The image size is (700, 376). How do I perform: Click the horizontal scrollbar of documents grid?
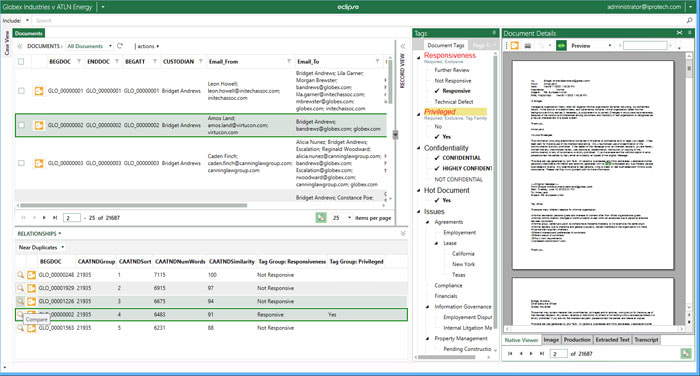click(134, 205)
